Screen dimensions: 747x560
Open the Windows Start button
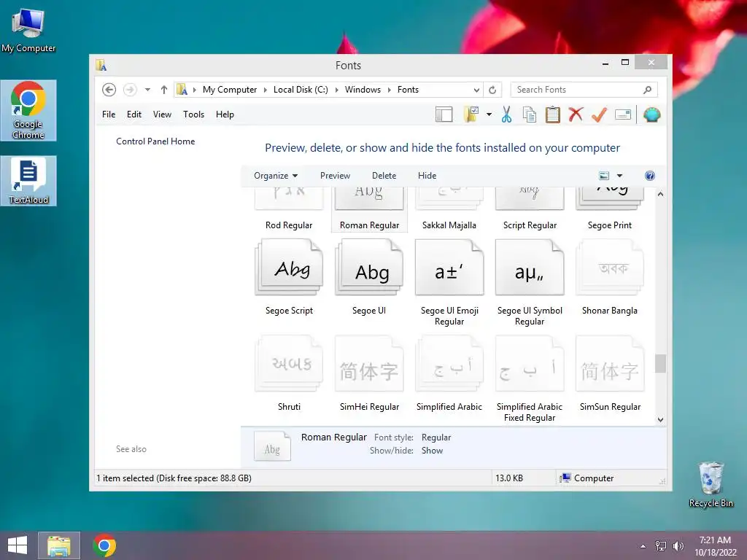18,545
